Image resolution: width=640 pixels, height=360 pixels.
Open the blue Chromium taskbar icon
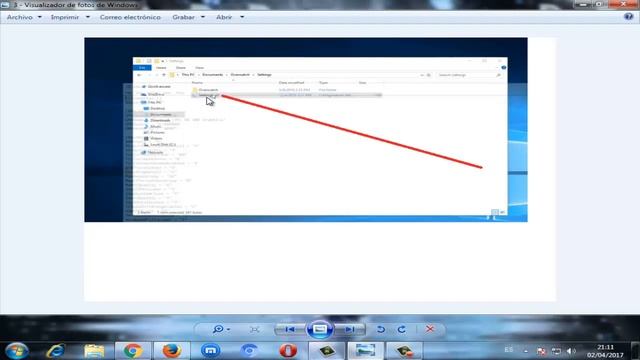click(x=249, y=351)
